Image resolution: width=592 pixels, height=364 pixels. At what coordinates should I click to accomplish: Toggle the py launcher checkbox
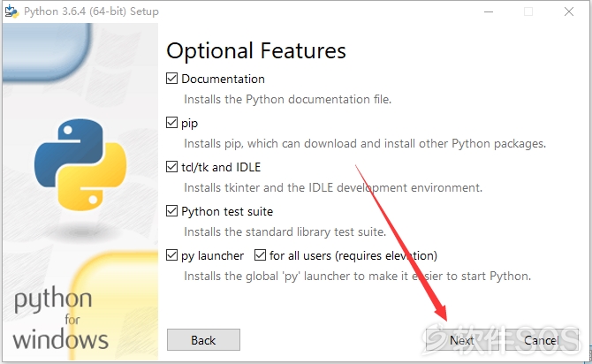coord(171,255)
